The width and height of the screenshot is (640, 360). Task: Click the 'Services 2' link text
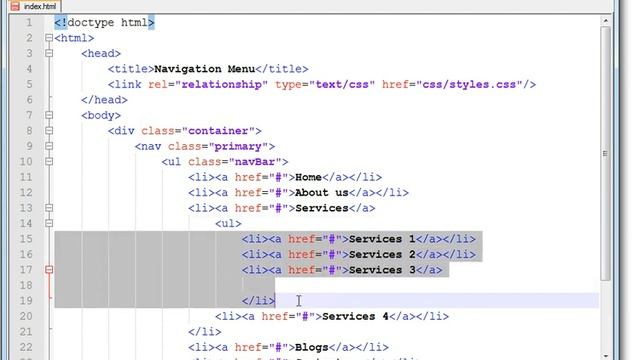pyautogui.click(x=382, y=255)
